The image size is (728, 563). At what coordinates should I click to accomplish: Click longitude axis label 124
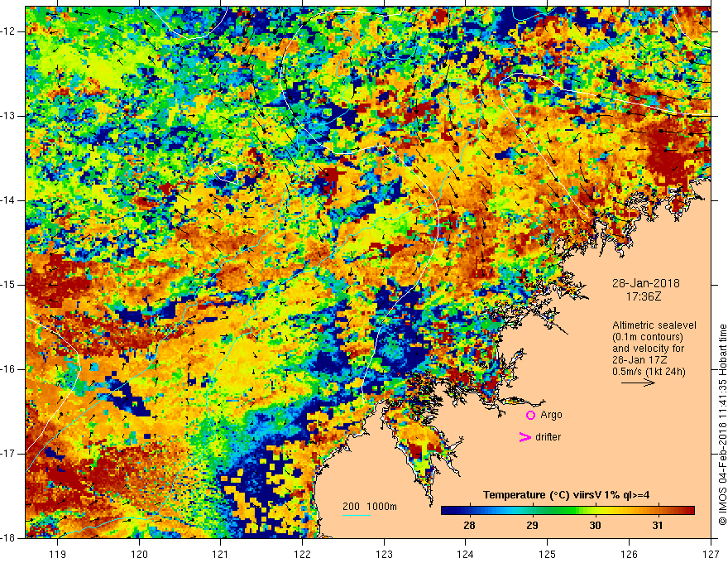point(465,554)
